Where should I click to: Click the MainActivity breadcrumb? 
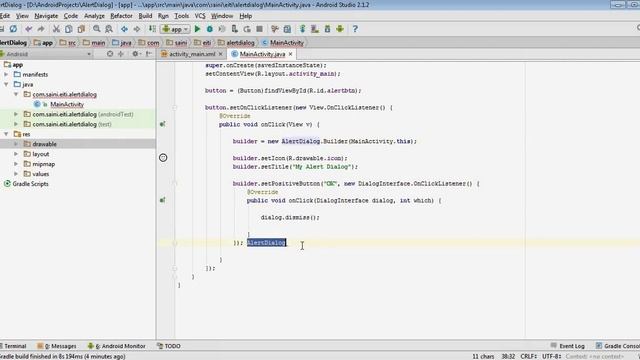[x=282, y=42]
